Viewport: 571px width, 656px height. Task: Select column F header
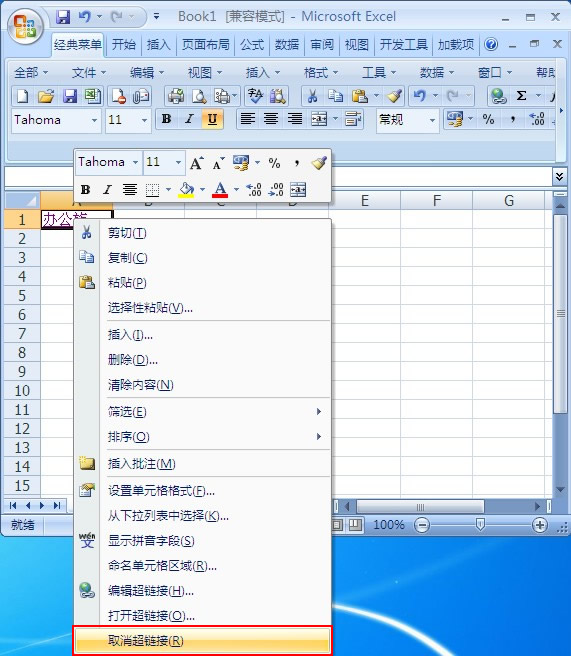[436, 201]
